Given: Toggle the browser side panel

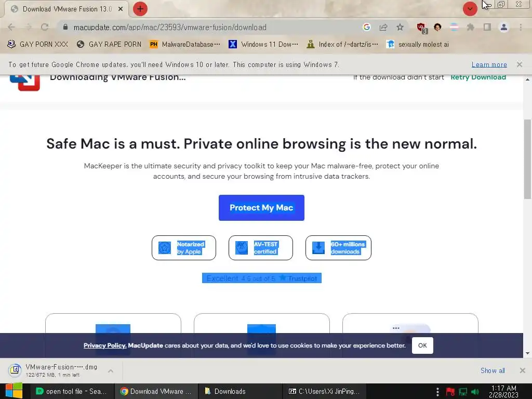Looking at the screenshot, I should pyautogui.click(x=487, y=27).
